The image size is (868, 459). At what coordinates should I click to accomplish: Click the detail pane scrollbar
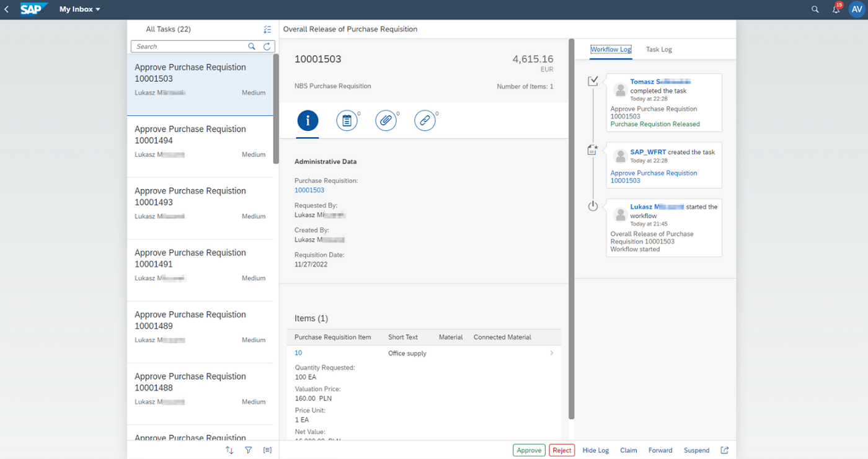(x=572, y=229)
